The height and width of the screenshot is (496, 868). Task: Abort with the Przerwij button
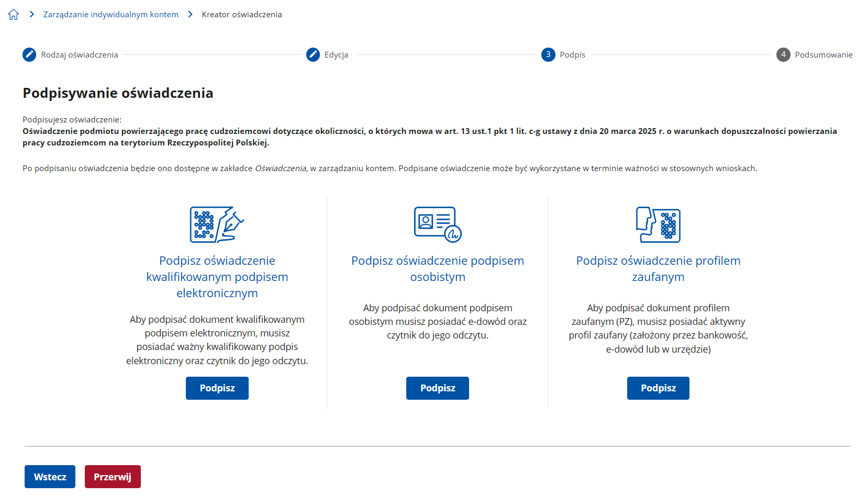[x=113, y=477]
